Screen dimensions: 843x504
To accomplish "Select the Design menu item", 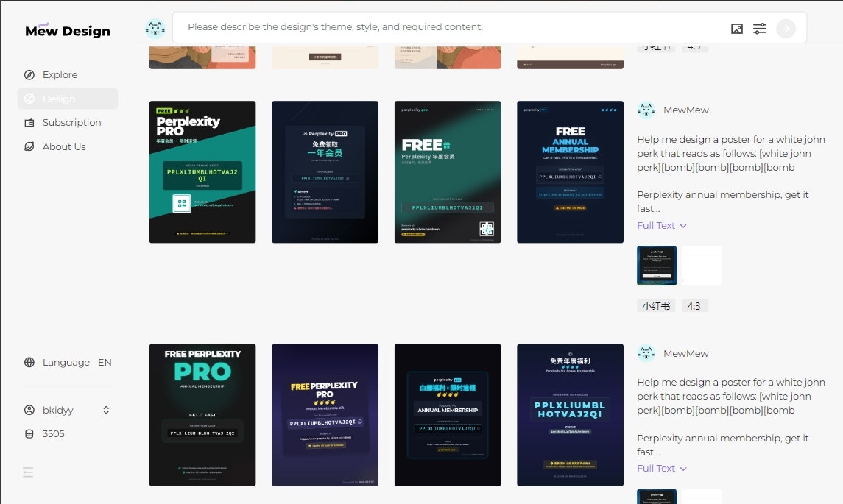I will [x=68, y=99].
